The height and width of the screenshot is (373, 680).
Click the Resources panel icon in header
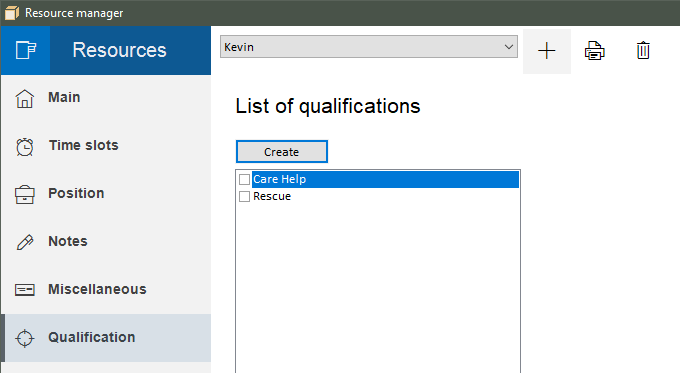point(26,50)
